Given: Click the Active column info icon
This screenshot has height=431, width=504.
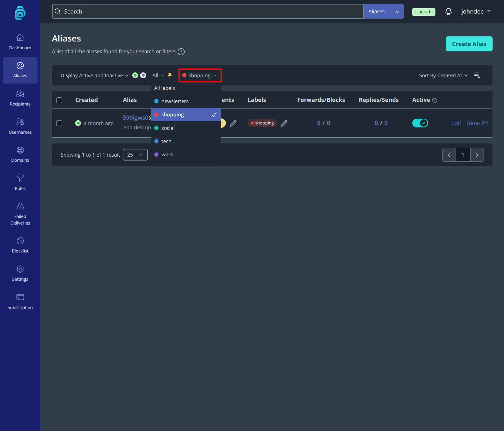Looking at the screenshot, I should pyautogui.click(x=435, y=100).
